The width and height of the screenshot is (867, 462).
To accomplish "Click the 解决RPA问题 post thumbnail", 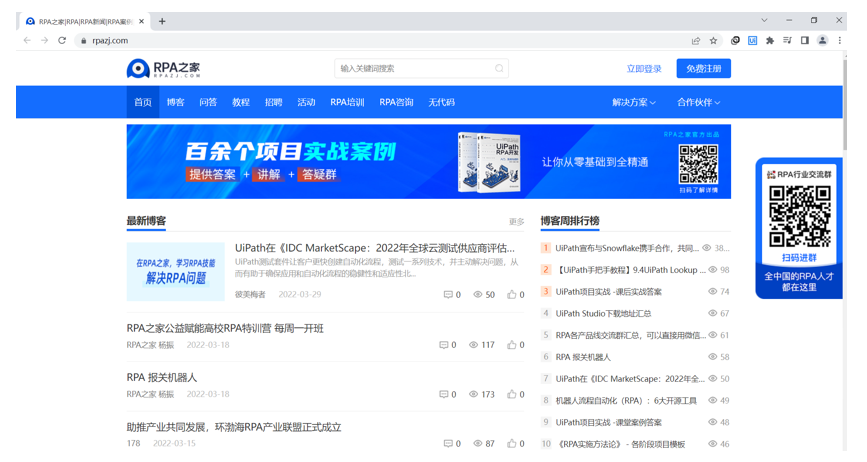I will click(x=176, y=271).
